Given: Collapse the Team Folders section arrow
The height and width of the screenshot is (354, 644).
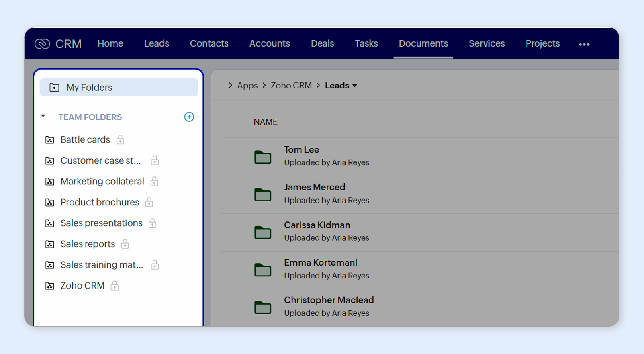Looking at the screenshot, I should click(x=43, y=116).
